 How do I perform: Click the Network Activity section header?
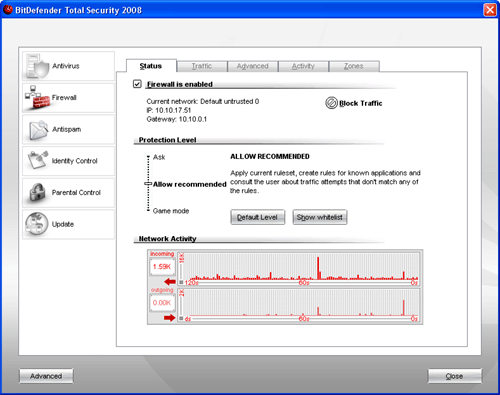pos(167,239)
